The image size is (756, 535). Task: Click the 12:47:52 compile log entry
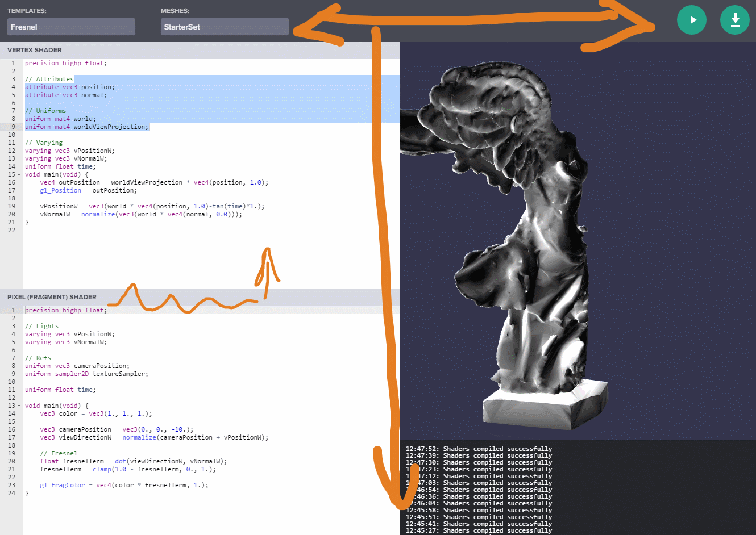click(479, 449)
